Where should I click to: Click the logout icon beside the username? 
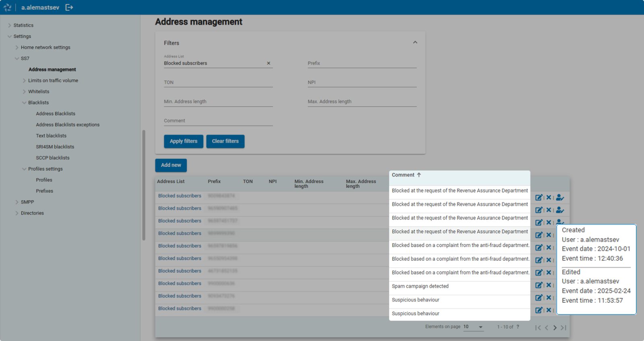coord(69,7)
